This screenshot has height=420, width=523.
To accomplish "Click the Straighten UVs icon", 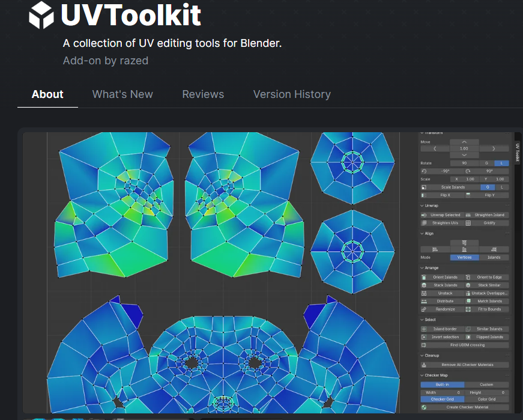I will (424, 222).
